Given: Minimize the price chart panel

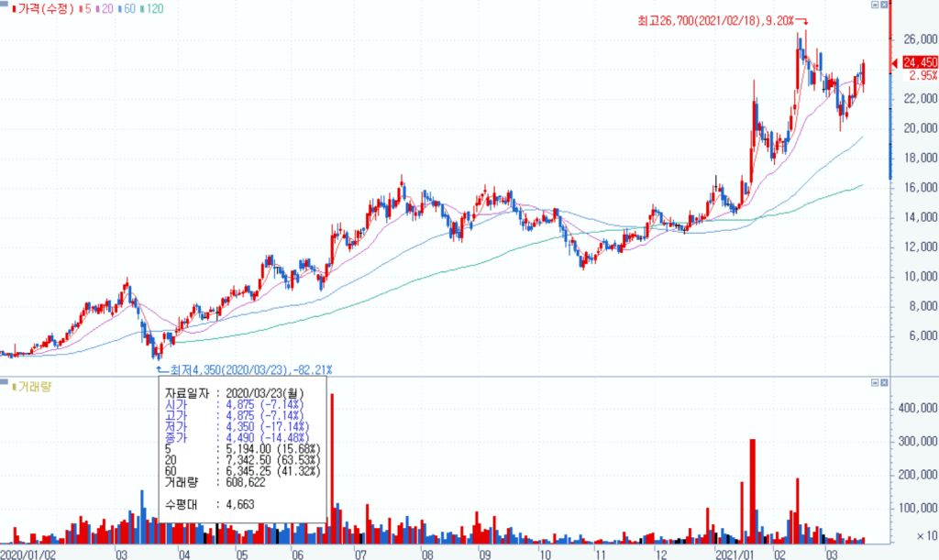Looking at the screenshot, I should [875, 5].
